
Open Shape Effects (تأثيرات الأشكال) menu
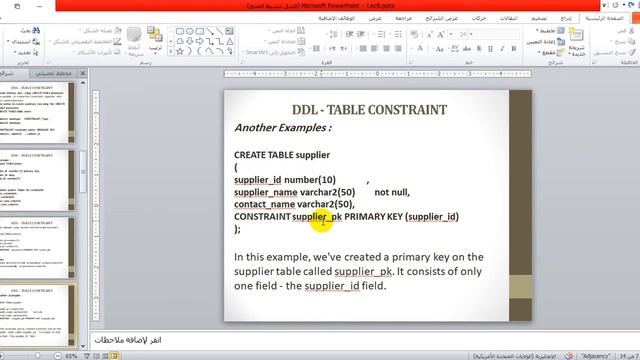click(x=97, y=53)
